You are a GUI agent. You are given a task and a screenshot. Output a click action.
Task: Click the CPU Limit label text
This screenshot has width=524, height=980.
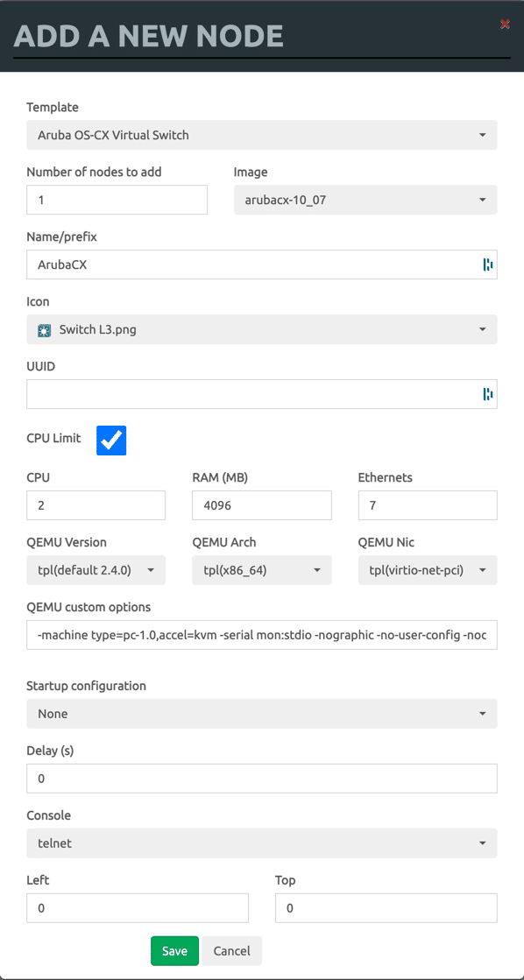[53, 439]
